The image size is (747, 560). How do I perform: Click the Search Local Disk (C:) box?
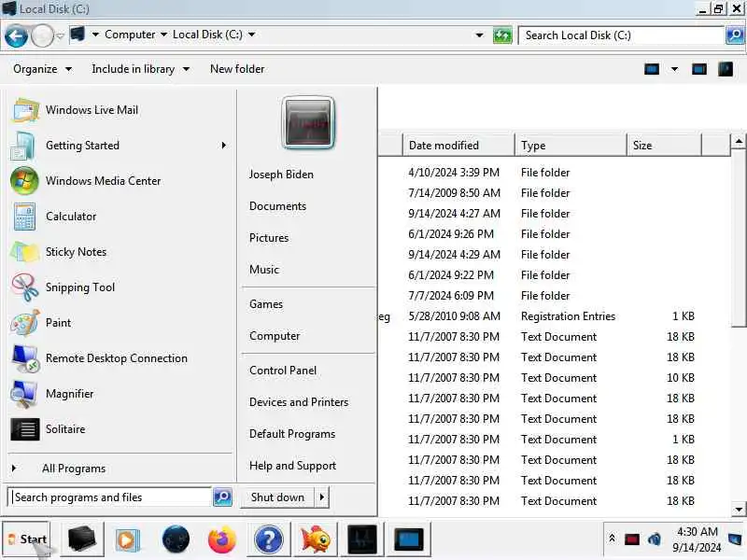tap(621, 35)
